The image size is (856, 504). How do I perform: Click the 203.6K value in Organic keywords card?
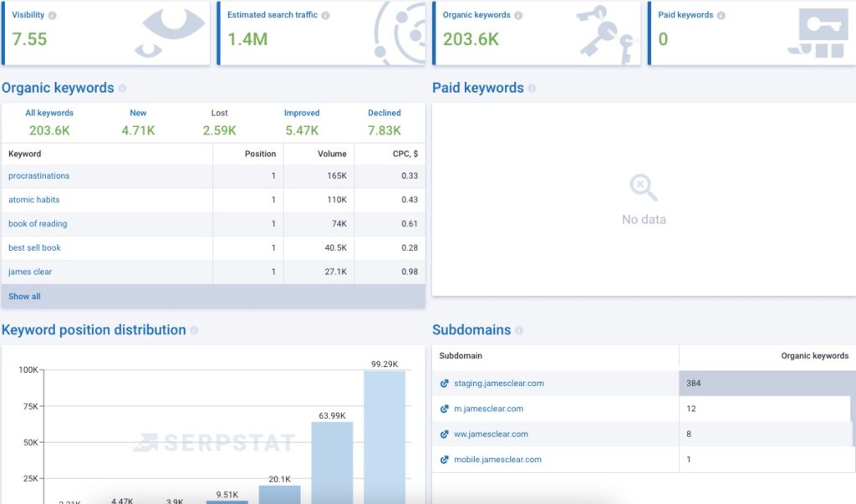(471, 39)
